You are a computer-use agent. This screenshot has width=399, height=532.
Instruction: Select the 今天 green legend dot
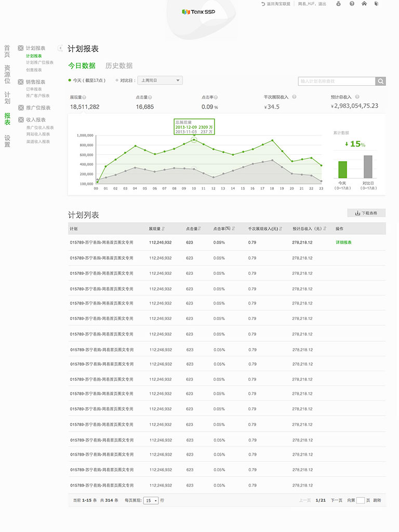point(70,81)
